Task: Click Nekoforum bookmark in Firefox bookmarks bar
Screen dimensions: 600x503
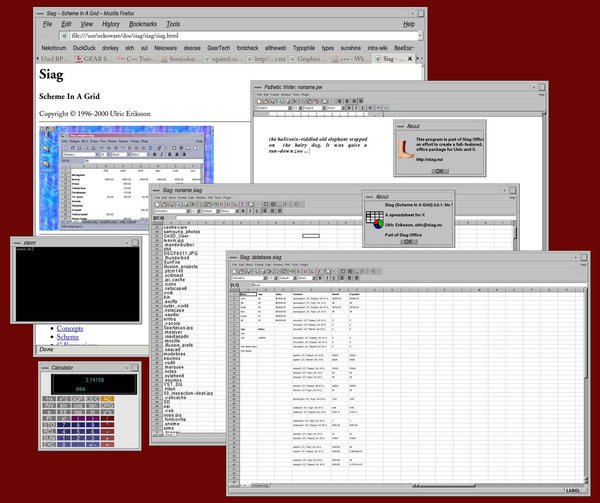Action: [x=54, y=48]
